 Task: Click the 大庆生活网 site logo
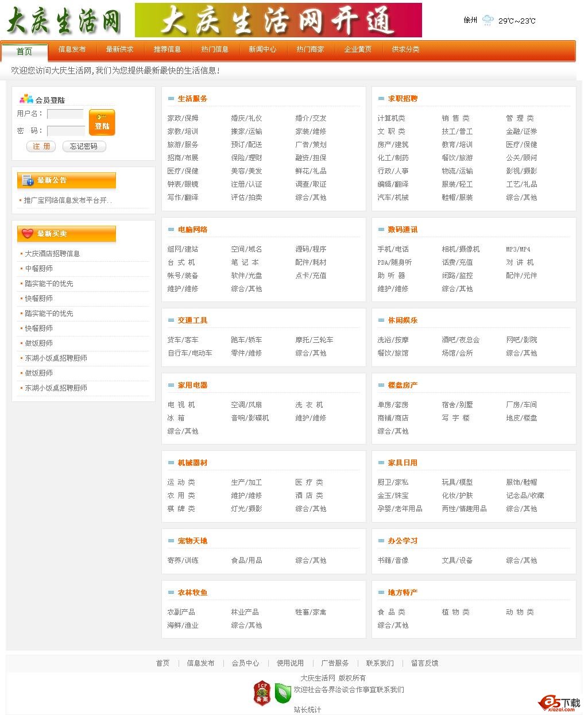pos(63,21)
